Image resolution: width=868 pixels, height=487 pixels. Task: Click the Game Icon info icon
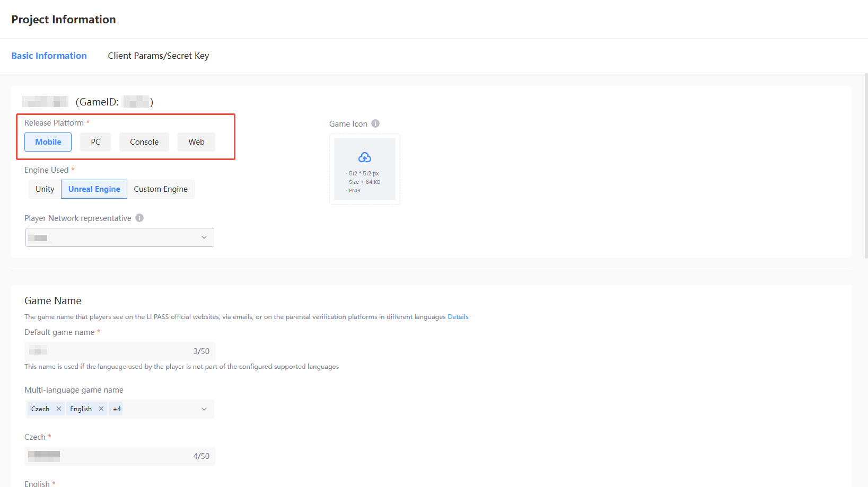pyautogui.click(x=375, y=123)
